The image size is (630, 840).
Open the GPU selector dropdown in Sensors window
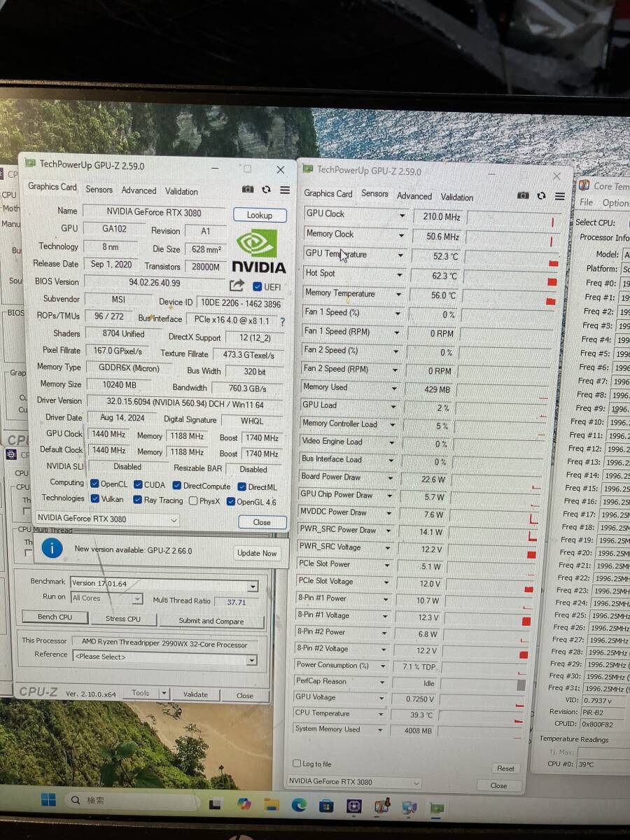coord(354,782)
